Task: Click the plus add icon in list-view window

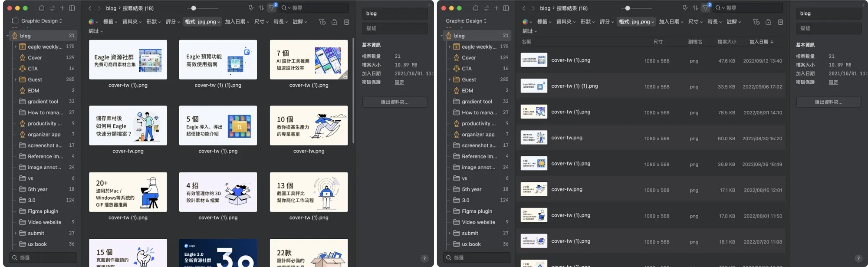Action: click(496, 8)
